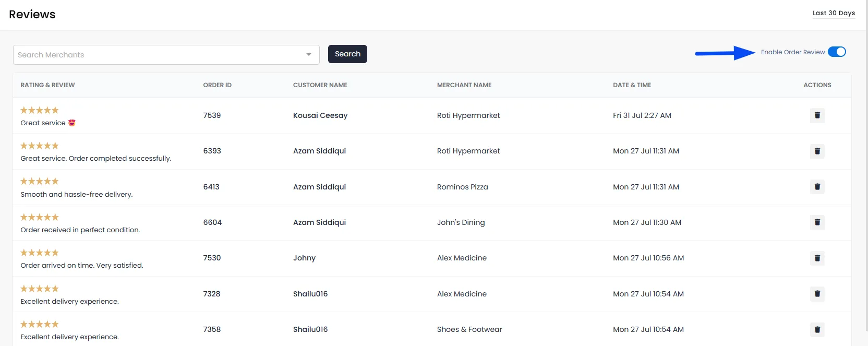Delete the review for order 6413
Screen dimensions: 868x346
coord(817,187)
